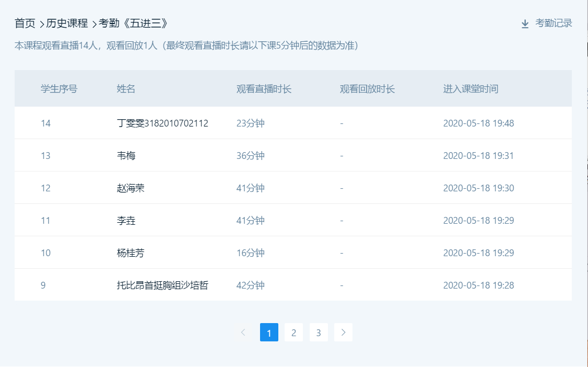The image size is (588, 367).
Task: Click student name 丁雯雯3182010702112
Action: tap(162, 123)
